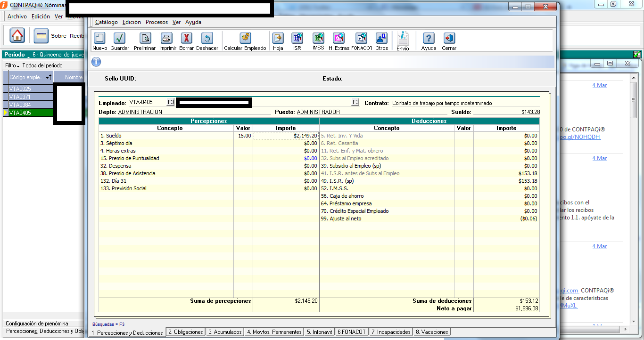Open Archivo menu in the main window
Viewport: 644px width, 340px height.
17,16
